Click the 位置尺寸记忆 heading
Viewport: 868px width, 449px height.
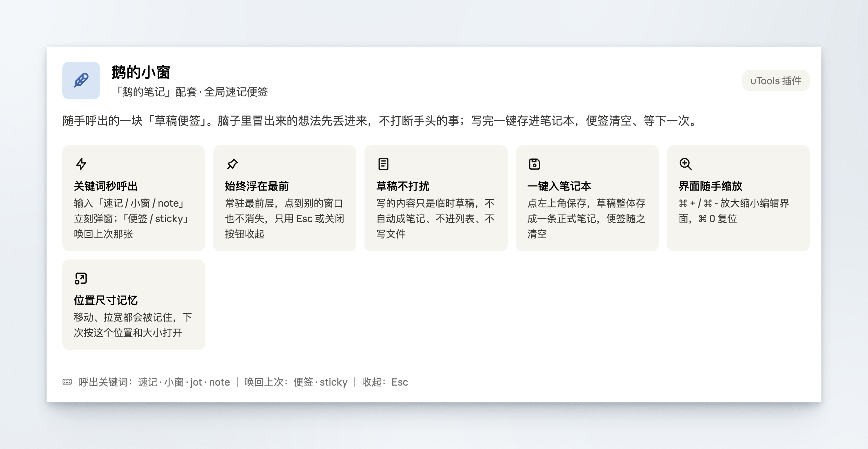106,300
